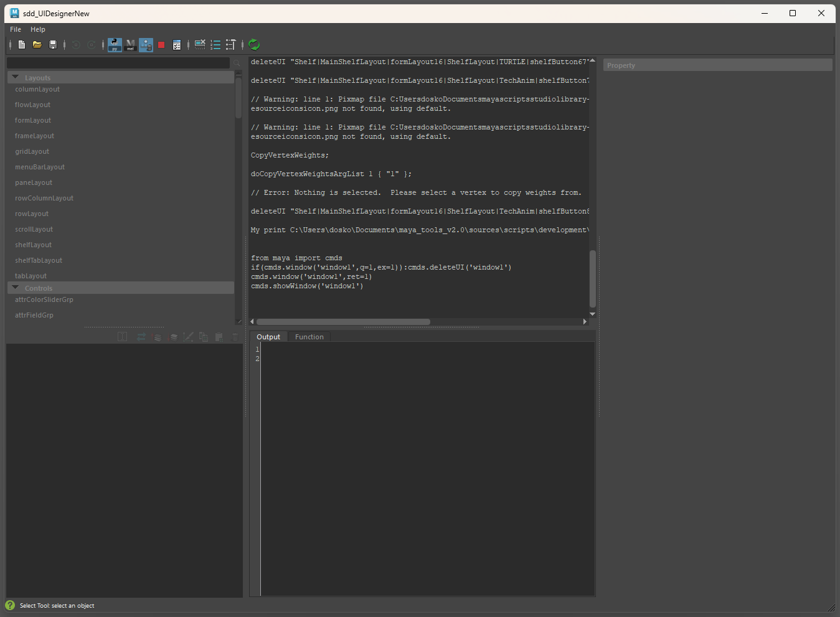Click the Save floppy disk icon
The image size is (840, 617).
click(x=53, y=45)
